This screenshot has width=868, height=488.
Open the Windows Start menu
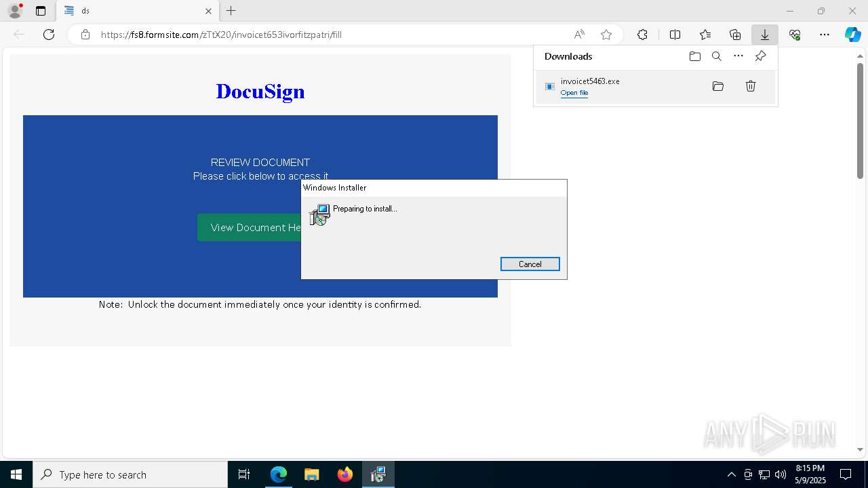[x=16, y=474]
